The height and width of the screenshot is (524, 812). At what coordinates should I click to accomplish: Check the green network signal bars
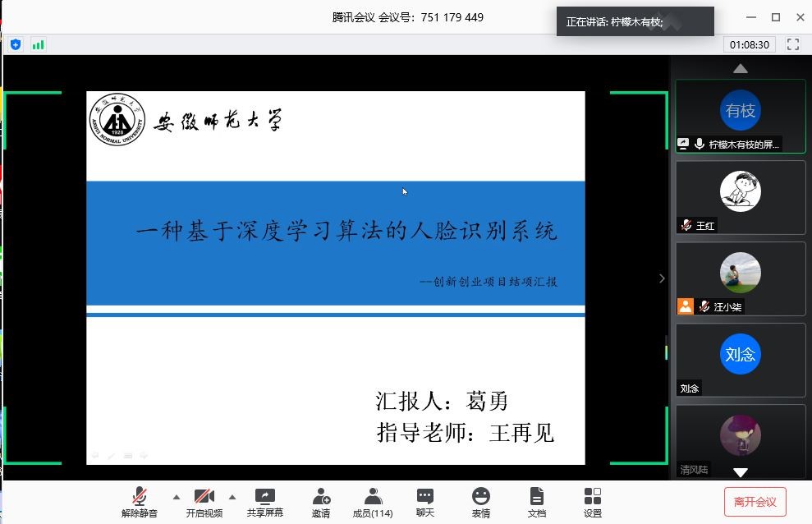(39, 44)
